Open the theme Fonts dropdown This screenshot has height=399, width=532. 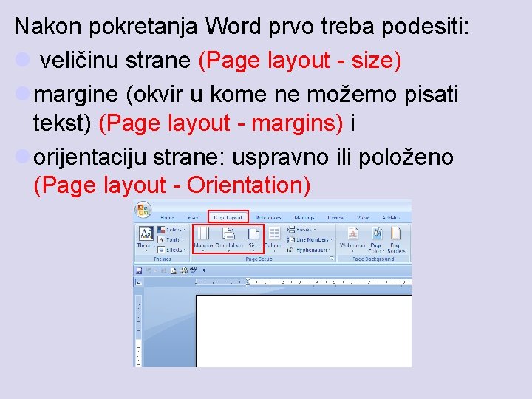[x=171, y=239]
